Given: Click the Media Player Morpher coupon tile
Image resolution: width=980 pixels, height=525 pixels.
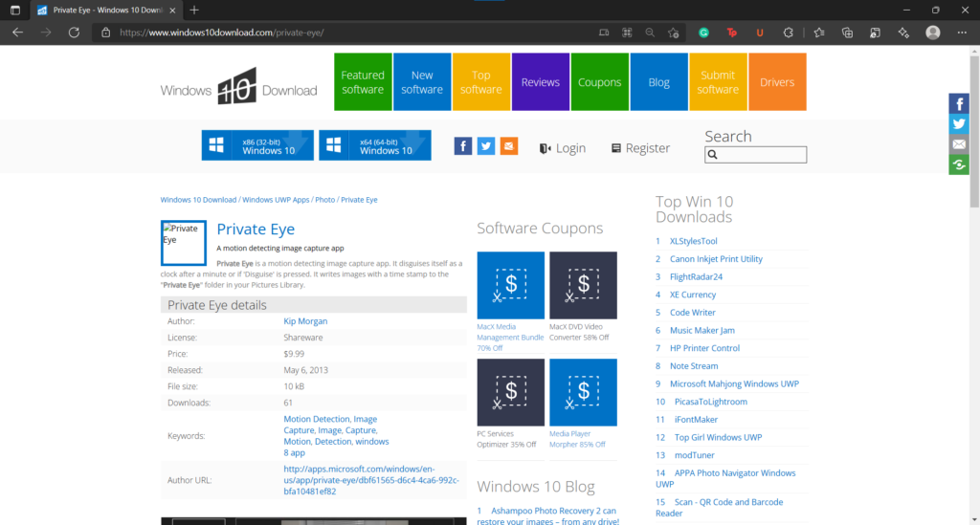Looking at the screenshot, I should 583,392.
